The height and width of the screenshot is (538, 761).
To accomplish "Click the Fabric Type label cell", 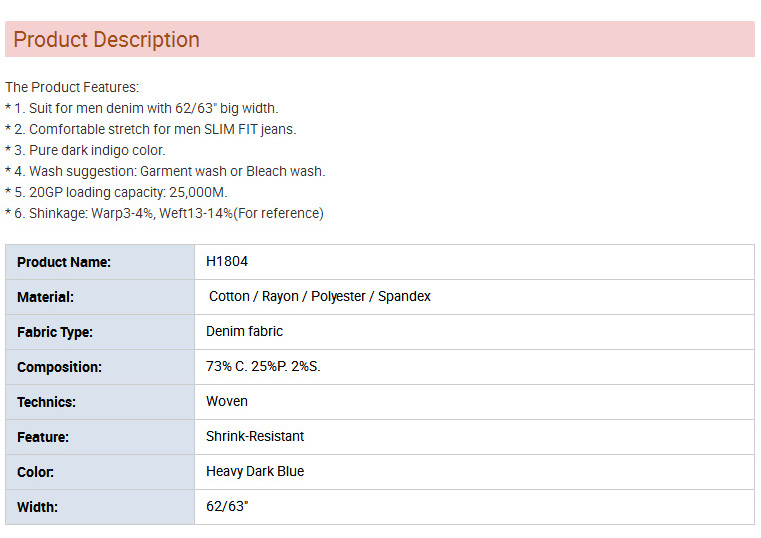I will coord(100,332).
